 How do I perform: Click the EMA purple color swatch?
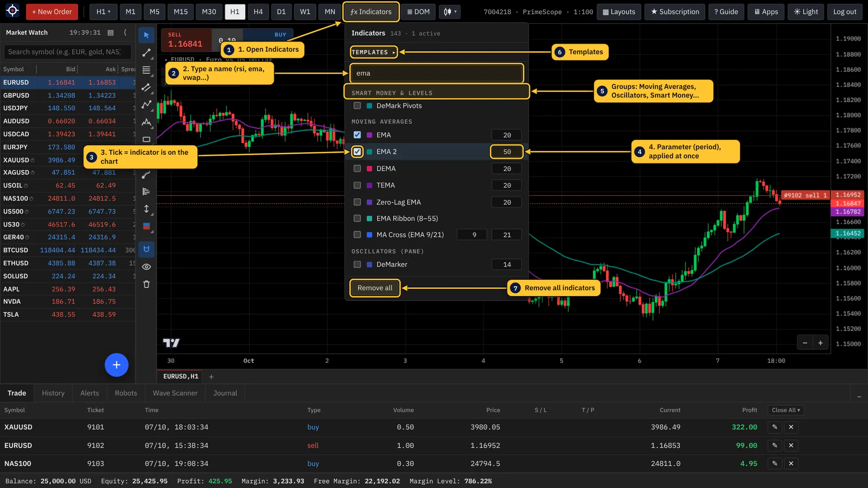point(369,135)
